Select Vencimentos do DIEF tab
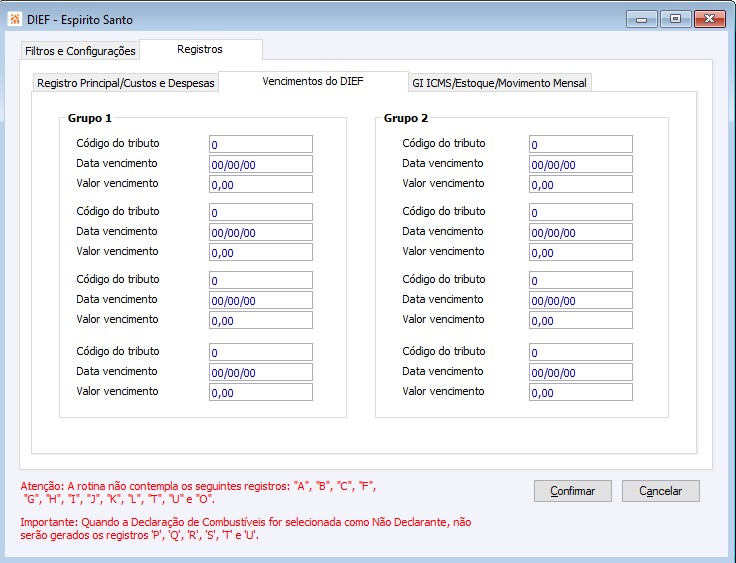Viewport: 736px width, 563px height. click(x=313, y=81)
